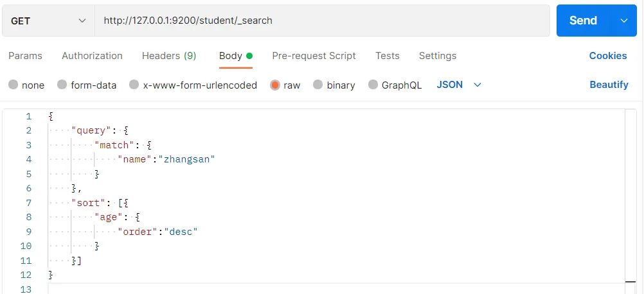Select the none body type
This screenshot has width=644, height=294.
13,85
